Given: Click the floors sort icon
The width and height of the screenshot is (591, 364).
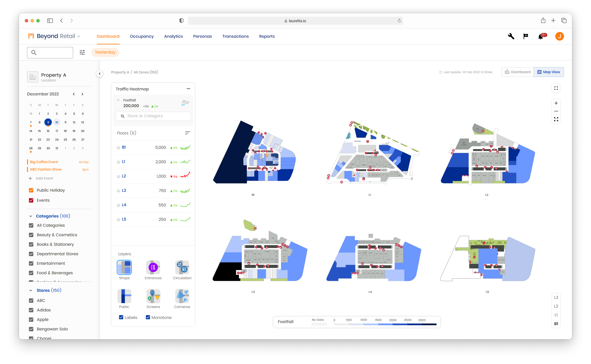Looking at the screenshot, I should [187, 133].
